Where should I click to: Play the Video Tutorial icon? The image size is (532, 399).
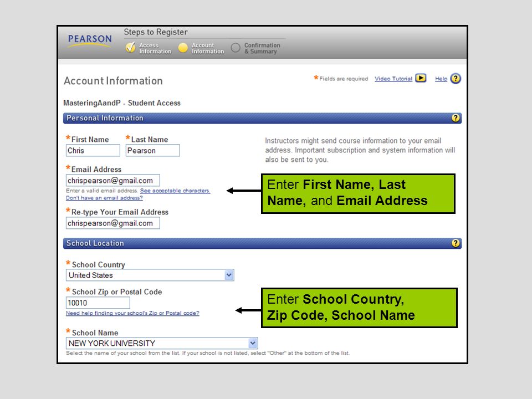tap(421, 78)
